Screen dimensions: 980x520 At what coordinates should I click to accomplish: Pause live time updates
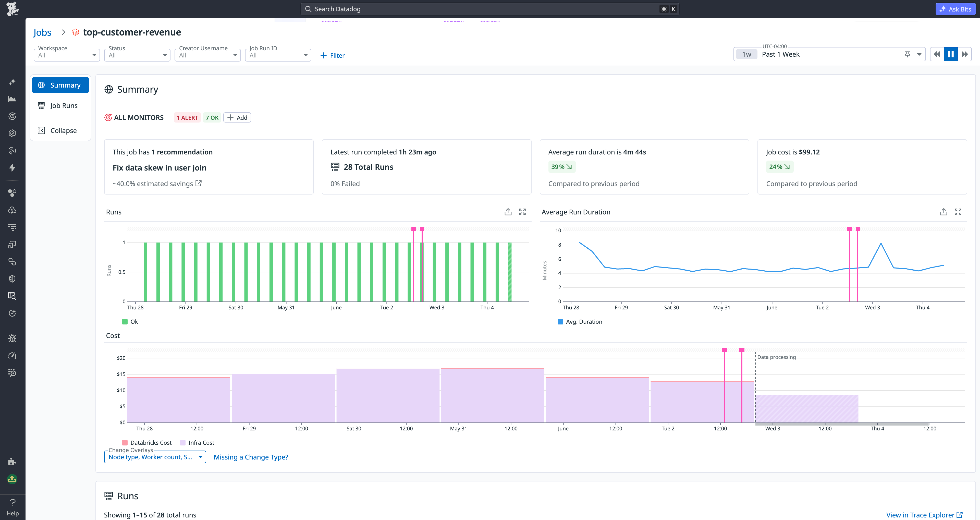(x=950, y=54)
